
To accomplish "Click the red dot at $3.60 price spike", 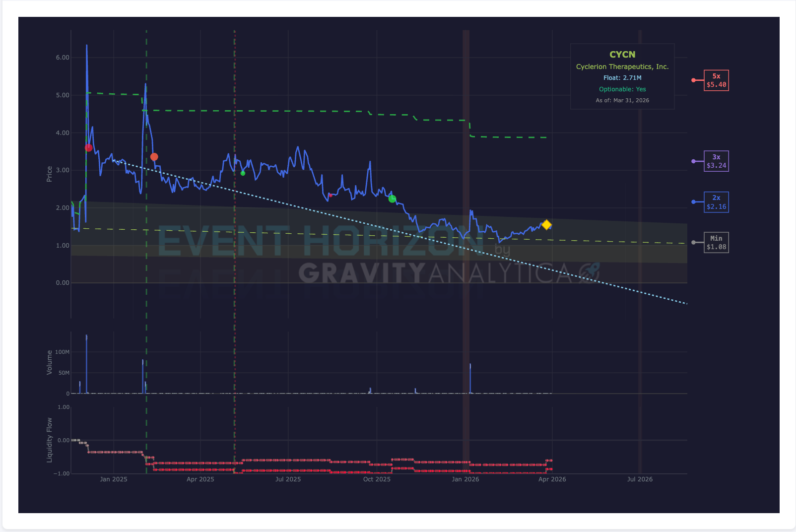I will click(88, 147).
